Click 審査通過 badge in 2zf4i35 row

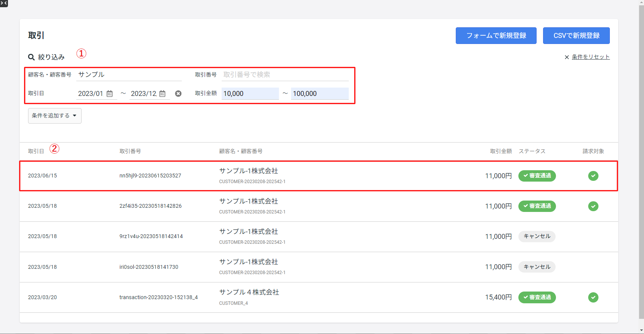pyautogui.click(x=537, y=206)
